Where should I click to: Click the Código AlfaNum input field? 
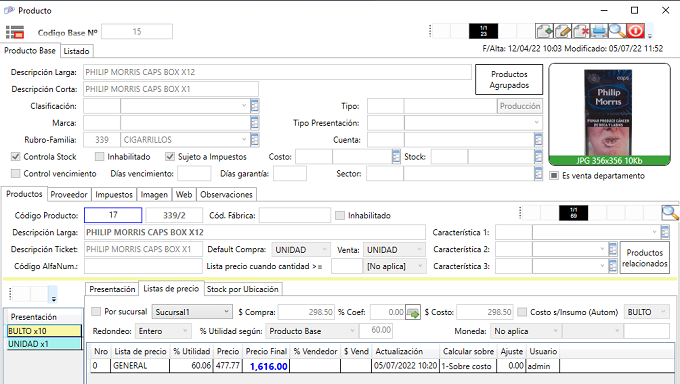coord(143,266)
